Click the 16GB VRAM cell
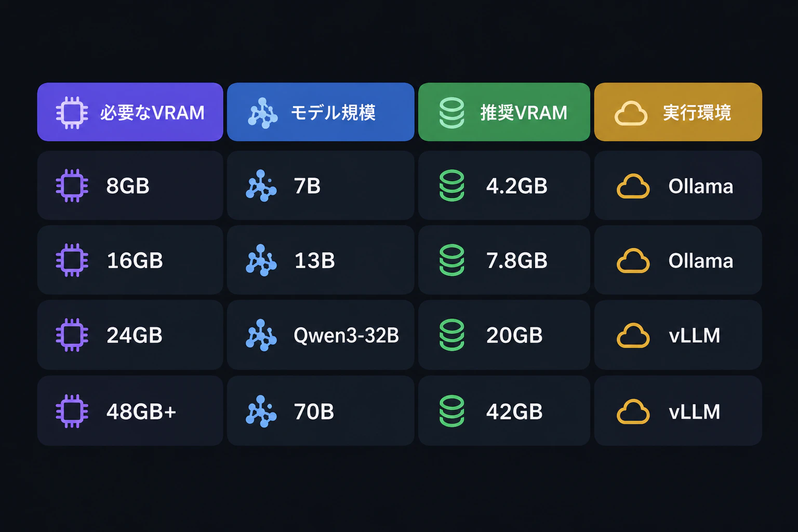 pos(130,260)
